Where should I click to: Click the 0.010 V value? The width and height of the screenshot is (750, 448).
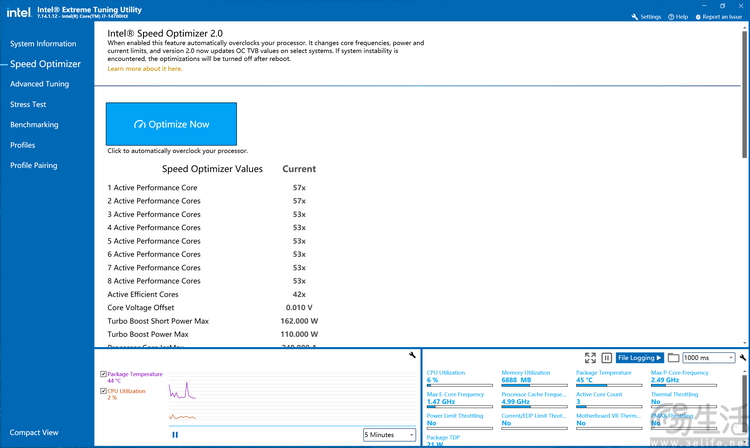coord(299,307)
